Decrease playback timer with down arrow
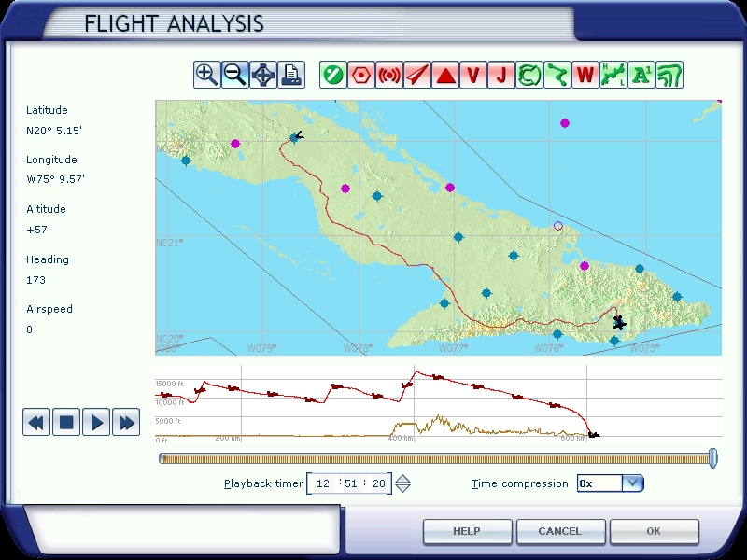 pyautogui.click(x=403, y=488)
